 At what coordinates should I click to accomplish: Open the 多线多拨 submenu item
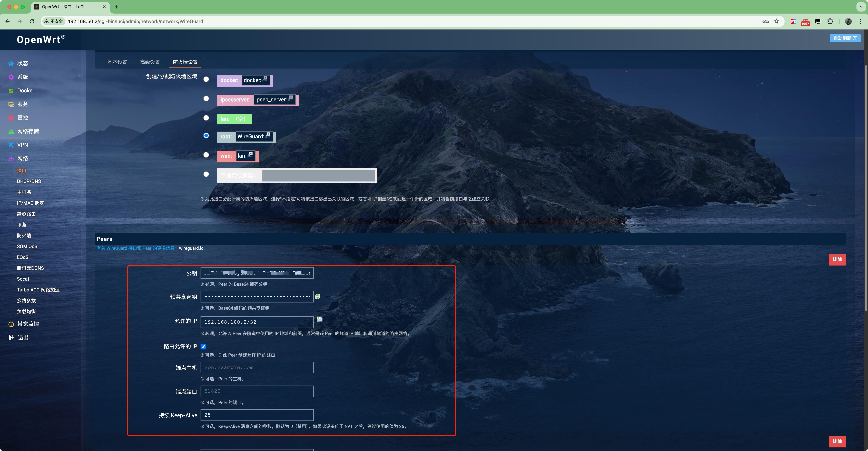coord(26,301)
